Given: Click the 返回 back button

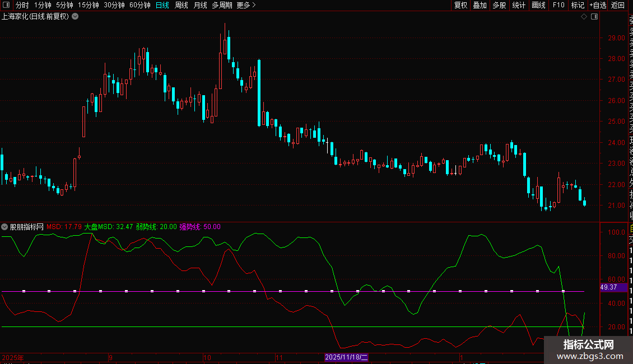Looking at the screenshot, I should [x=618, y=5].
